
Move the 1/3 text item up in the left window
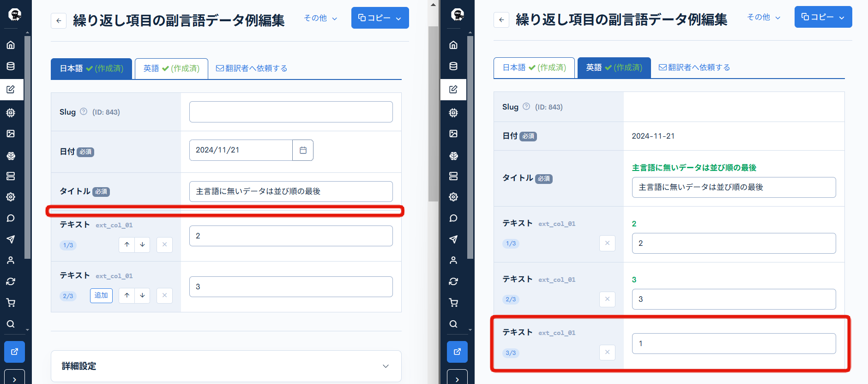127,244
